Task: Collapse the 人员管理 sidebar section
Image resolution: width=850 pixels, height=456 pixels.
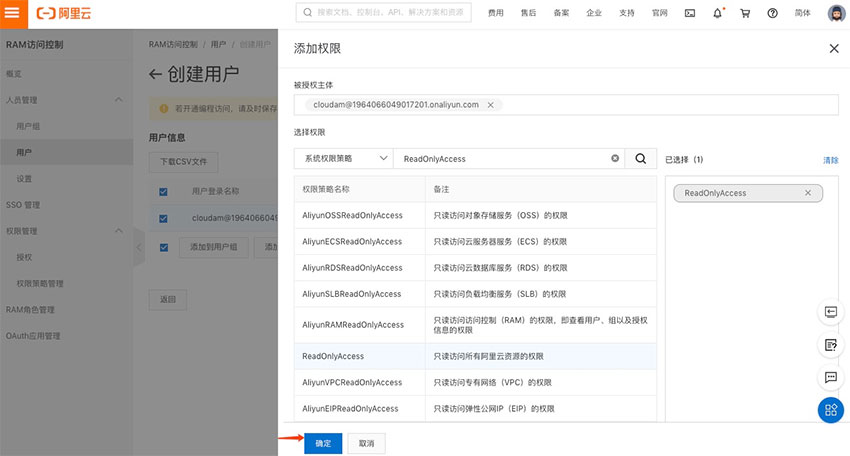Action: click(119, 100)
